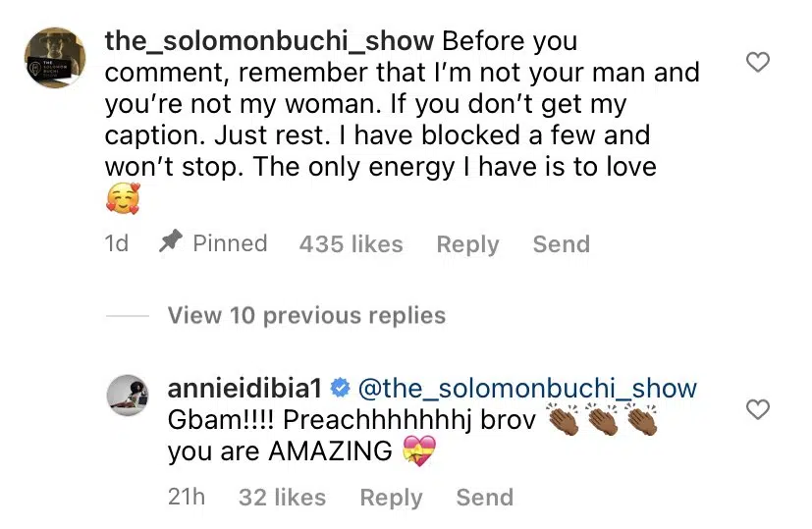This screenshot has width=812, height=529.
Task: Reply to annieidibia1's comment
Action: tap(391, 498)
